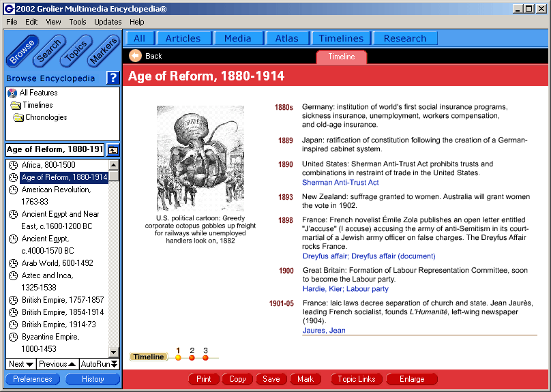
Task: Open the Edit menu
Action: point(31,22)
